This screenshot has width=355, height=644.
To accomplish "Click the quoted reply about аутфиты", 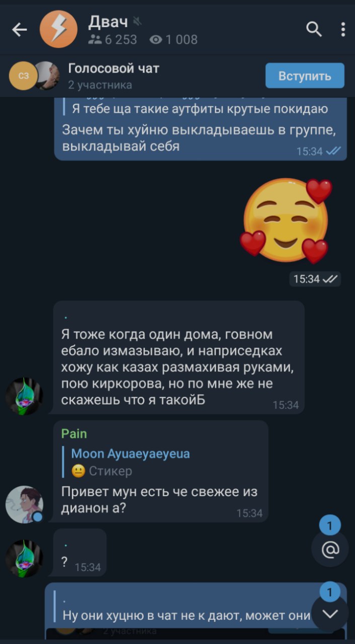I will 200,108.
